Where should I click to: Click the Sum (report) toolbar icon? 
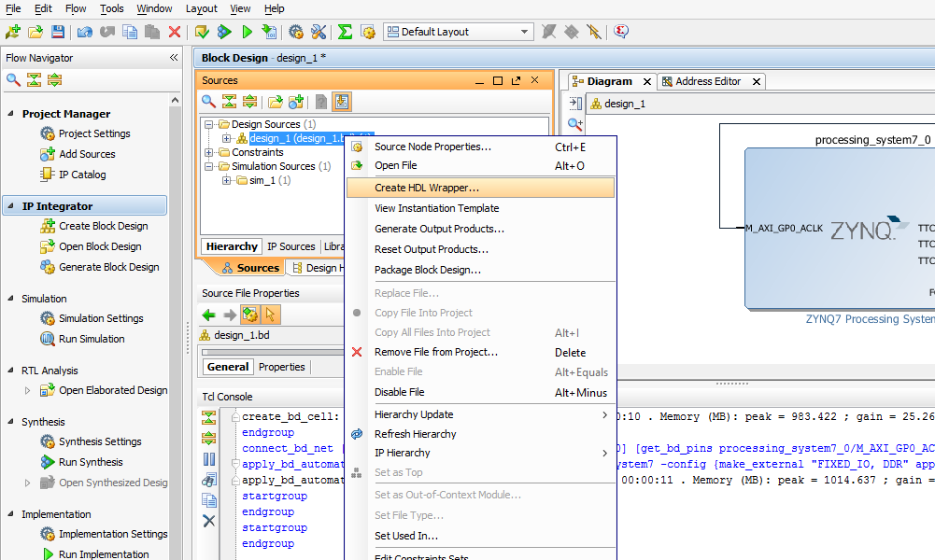[345, 31]
